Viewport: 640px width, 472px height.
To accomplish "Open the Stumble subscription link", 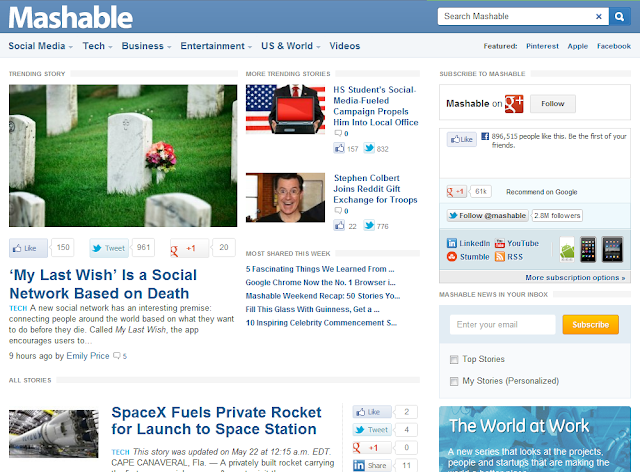I will (x=468, y=257).
